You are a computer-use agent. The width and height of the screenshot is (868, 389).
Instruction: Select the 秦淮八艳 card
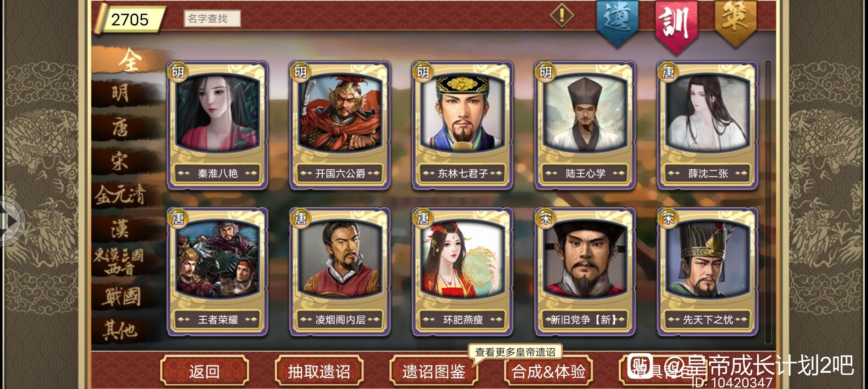point(217,125)
